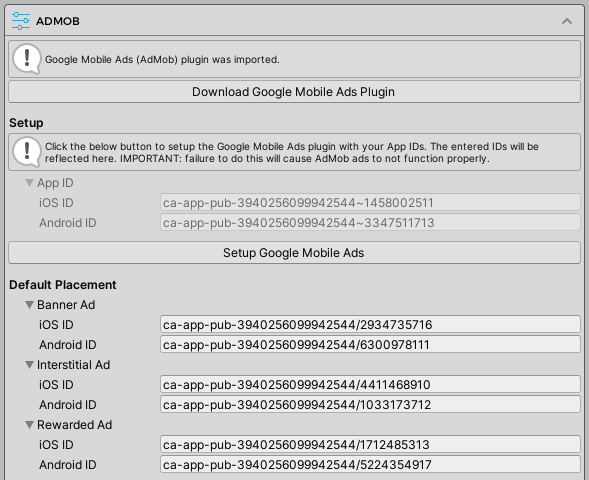
Task: Collapse the Interstitial Ad foldout
Action: click(x=29, y=365)
